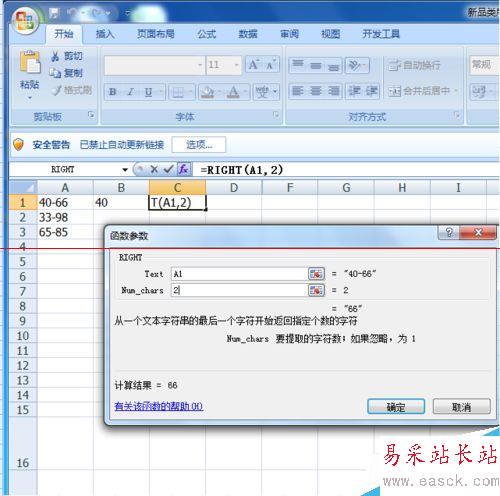The height and width of the screenshot is (496, 500).
Task: Click the phonetic guide (文) icon
Action: pos(263,92)
